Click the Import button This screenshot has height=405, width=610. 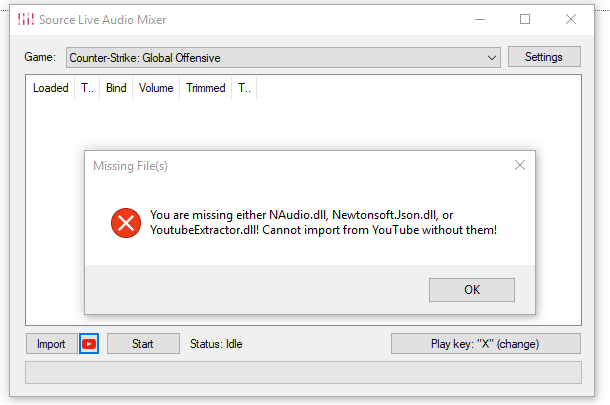[x=51, y=344]
